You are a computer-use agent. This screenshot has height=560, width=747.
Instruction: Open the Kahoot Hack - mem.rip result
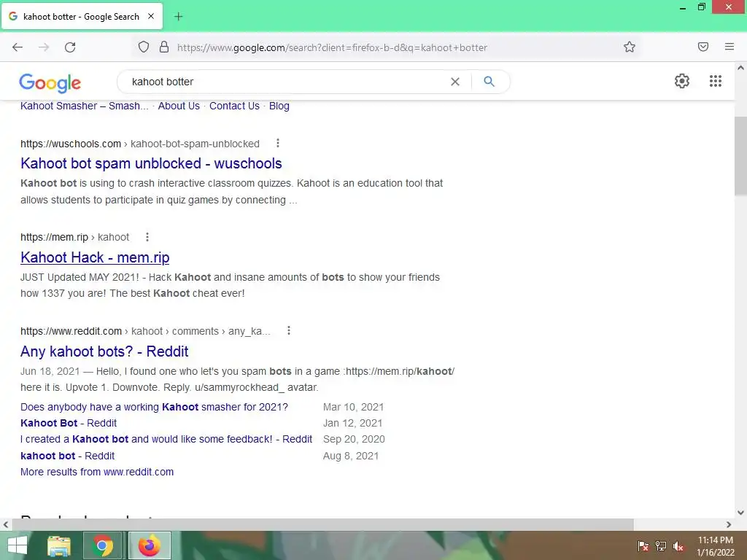point(95,257)
